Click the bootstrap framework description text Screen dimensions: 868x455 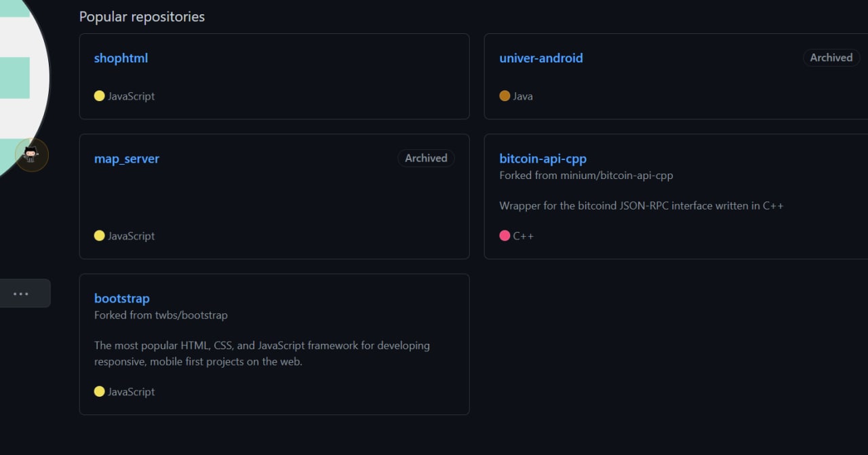click(x=261, y=353)
